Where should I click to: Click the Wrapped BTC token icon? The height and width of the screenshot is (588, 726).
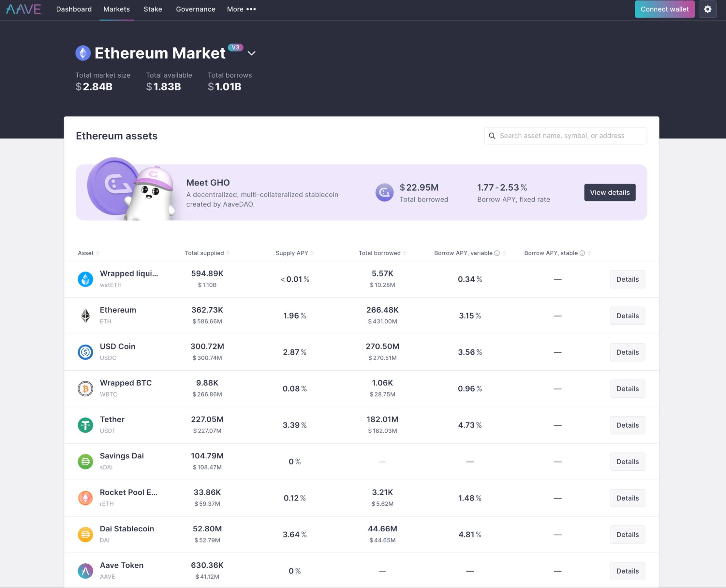pyautogui.click(x=85, y=389)
